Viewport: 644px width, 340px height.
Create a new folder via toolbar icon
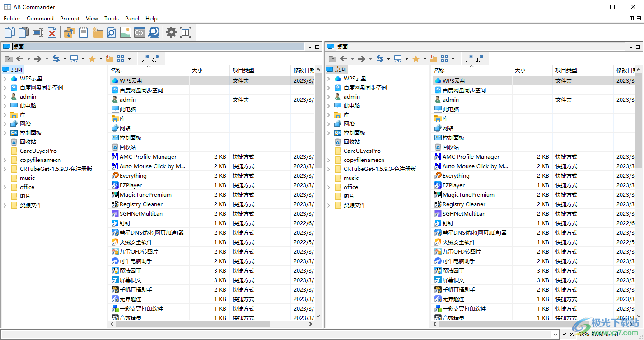click(98, 32)
